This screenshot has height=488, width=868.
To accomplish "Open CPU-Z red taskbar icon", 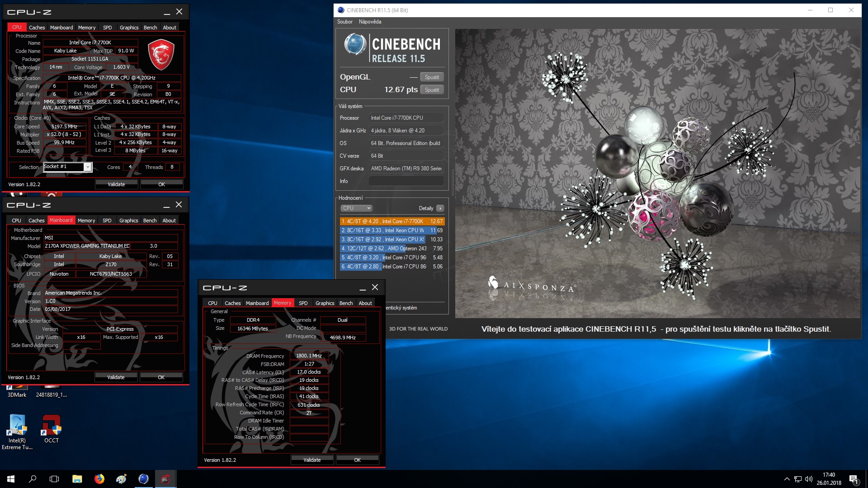I will click(165, 479).
